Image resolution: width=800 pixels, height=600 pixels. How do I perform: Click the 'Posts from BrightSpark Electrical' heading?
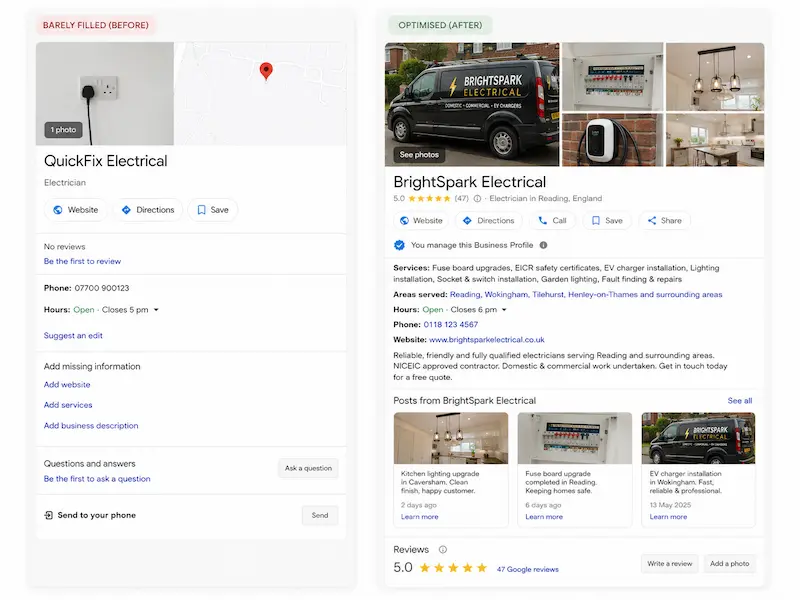click(x=464, y=401)
